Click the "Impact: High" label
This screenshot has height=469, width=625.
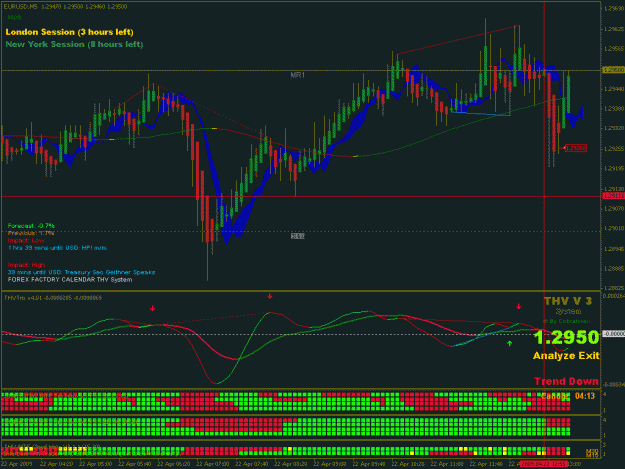[27, 265]
